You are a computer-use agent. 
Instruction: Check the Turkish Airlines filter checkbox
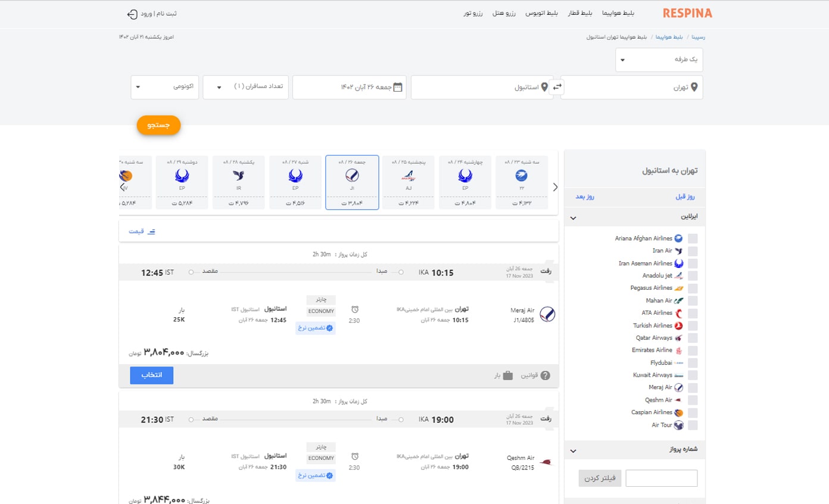click(x=693, y=325)
